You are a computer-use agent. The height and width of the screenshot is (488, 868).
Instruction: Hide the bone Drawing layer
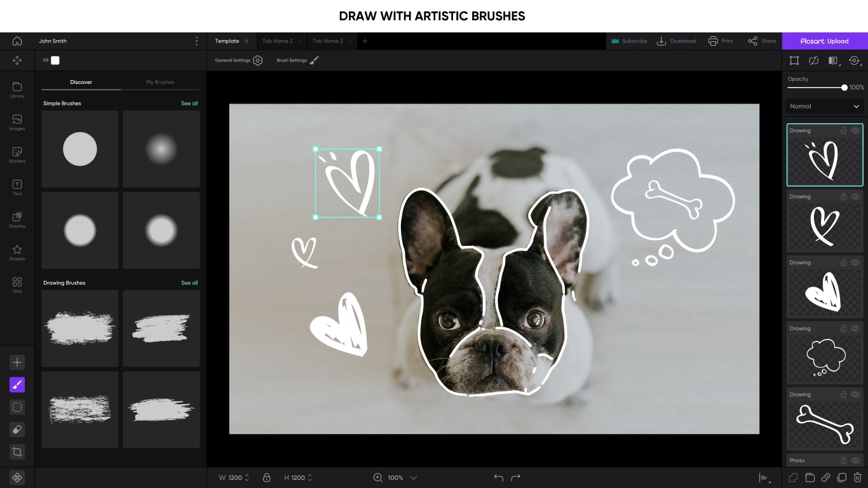(855, 395)
